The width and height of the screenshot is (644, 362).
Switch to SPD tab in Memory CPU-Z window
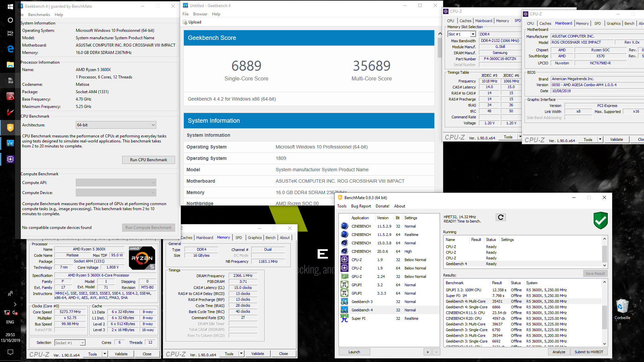(x=238, y=238)
